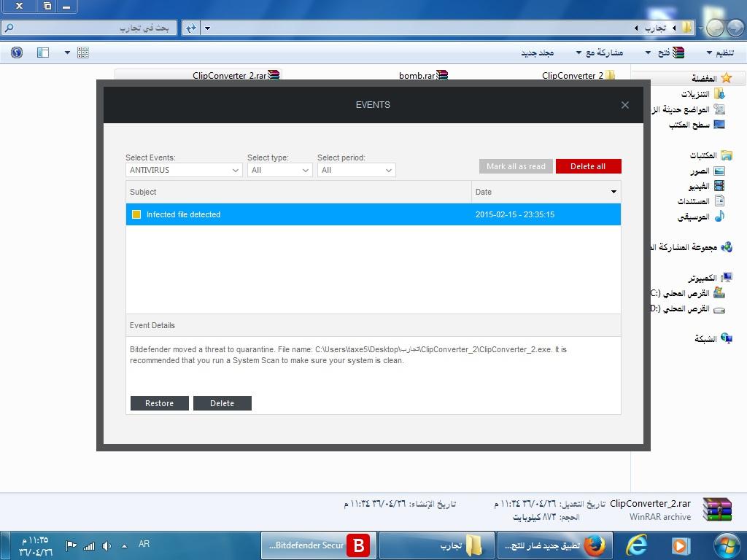Open local disk D: in sidebar
This screenshot has width=747, height=560.
[689, 308]
